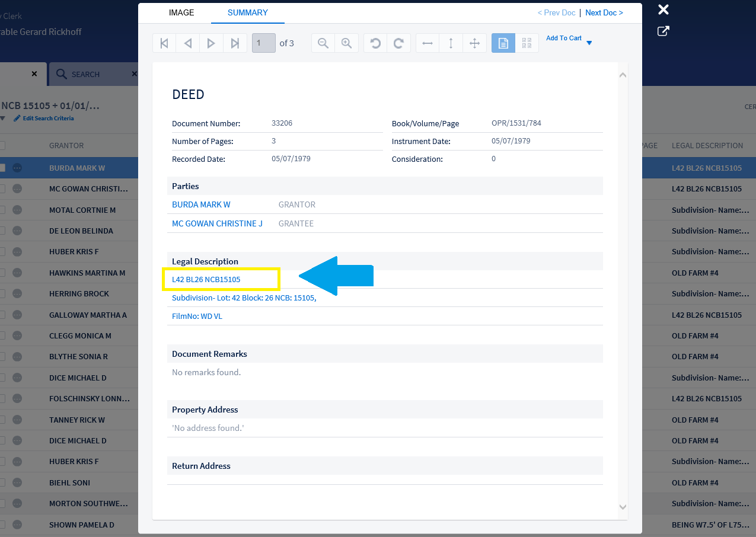756x537 pixels.
Task: Zoom in the document view
Action: (x=347, y=43)
